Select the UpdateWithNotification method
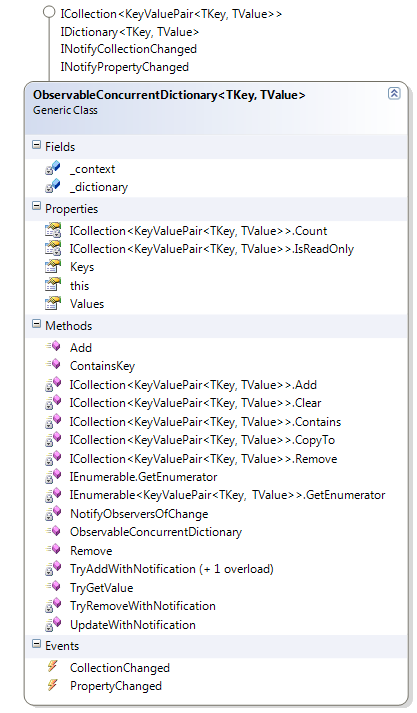417x713 pixels. (x=133, y=625)
